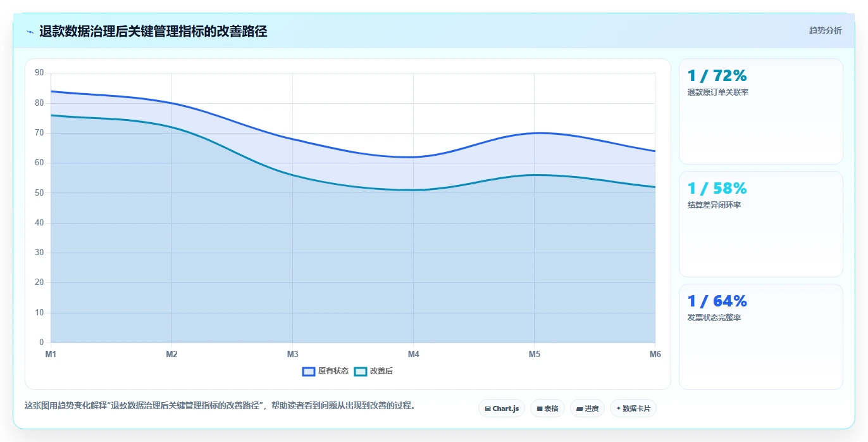Image resolution: width=868 pixels, height=442 pixels.
Task: Click the 50 y-axis label
Action: coord(39,193)
